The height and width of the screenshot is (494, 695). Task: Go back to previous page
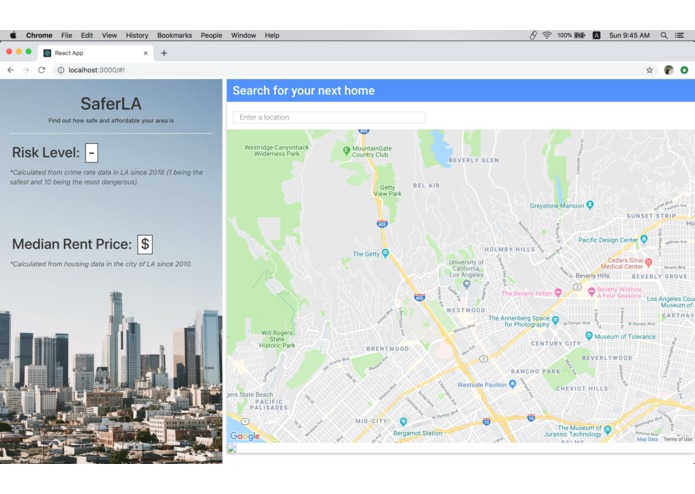11,70
